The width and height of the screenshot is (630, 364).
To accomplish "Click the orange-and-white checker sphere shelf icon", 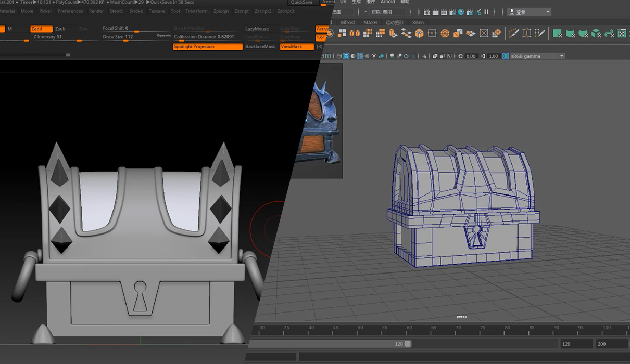I will coord(496,33).
